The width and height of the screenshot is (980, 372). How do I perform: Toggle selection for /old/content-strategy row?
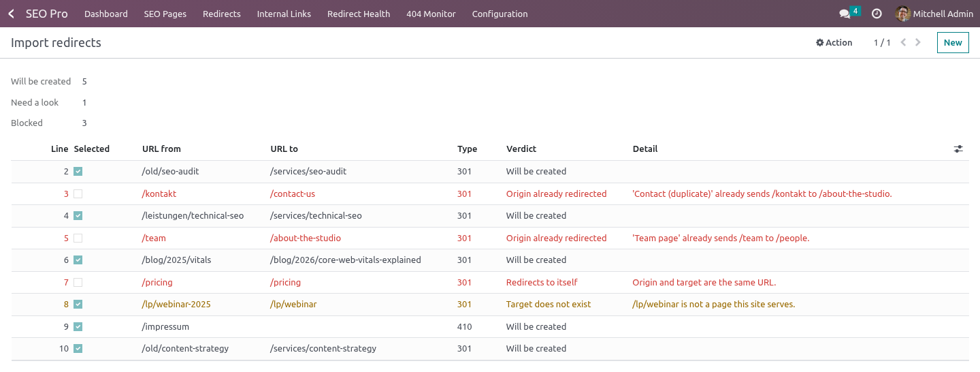click(78, 349)
